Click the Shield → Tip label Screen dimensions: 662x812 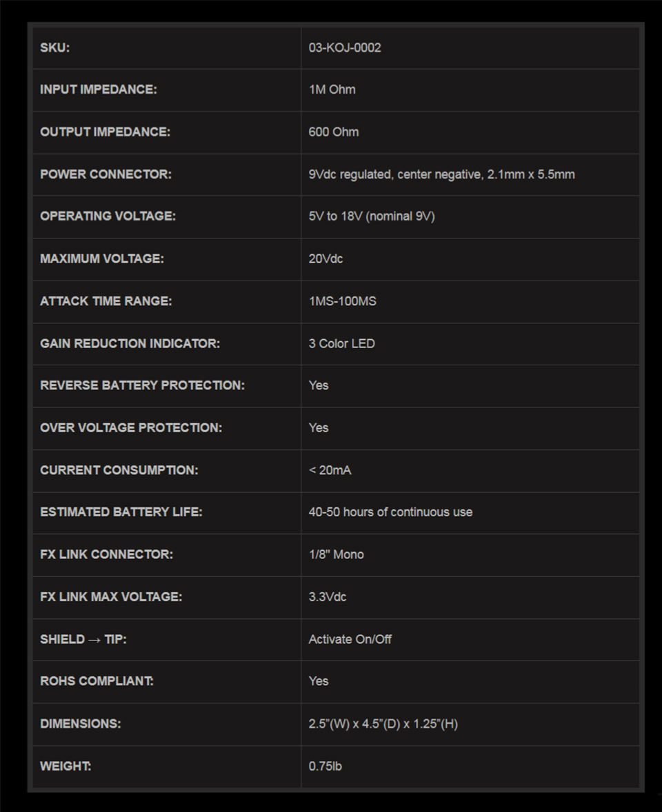pos(83,639)
